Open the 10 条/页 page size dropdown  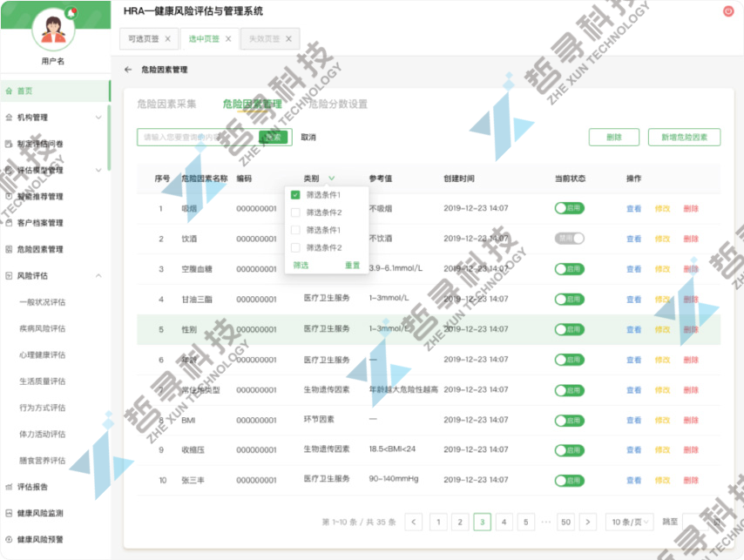(630, 522)
